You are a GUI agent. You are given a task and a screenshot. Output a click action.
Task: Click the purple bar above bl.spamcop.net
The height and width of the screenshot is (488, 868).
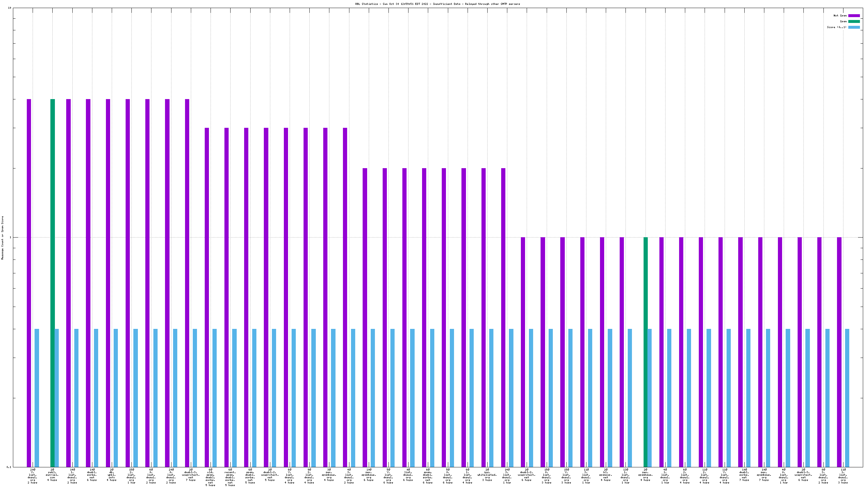point(602,337)
